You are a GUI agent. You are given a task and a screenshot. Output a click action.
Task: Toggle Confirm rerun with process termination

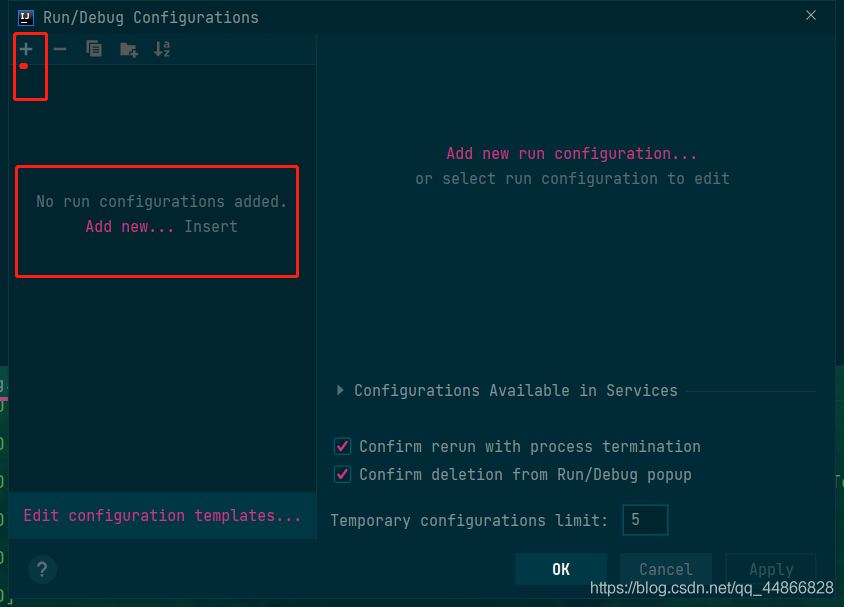point(343,446)
